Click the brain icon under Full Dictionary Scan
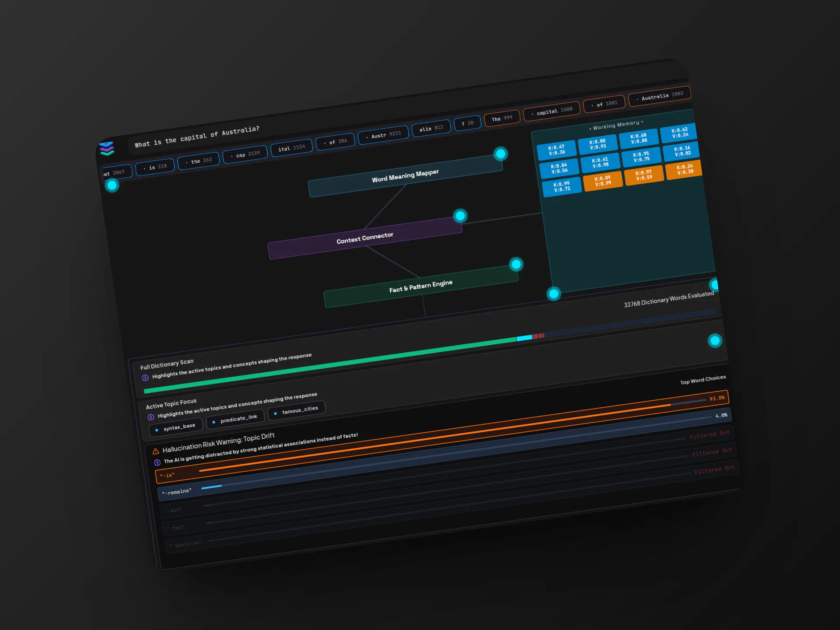Image resolution: width=840 pixels, height=630 pixels. [145, 378]
